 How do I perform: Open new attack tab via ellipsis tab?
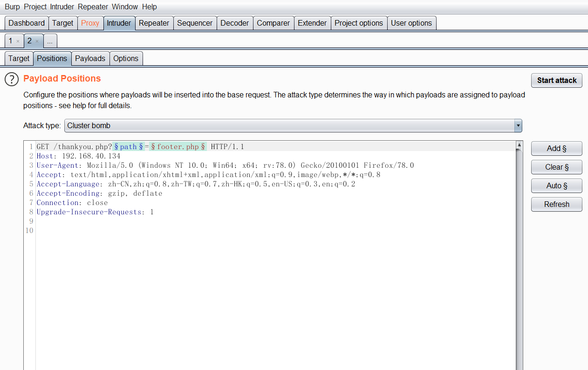pyautogui.click(x=49, y=41)
